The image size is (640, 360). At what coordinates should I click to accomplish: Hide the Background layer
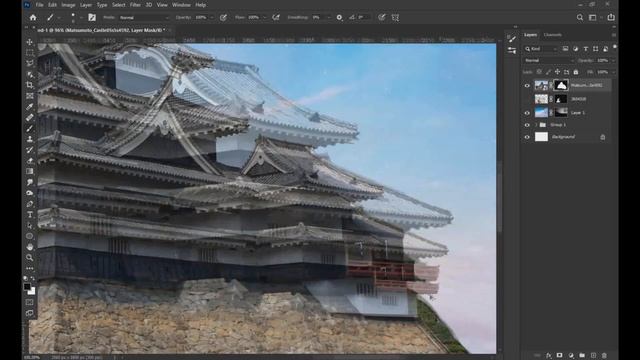527,138
